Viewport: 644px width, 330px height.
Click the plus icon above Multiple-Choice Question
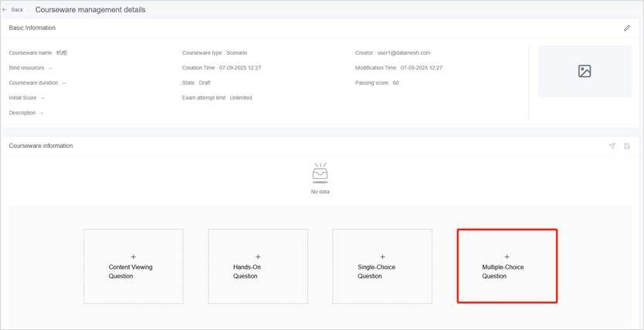click(507, 257)
